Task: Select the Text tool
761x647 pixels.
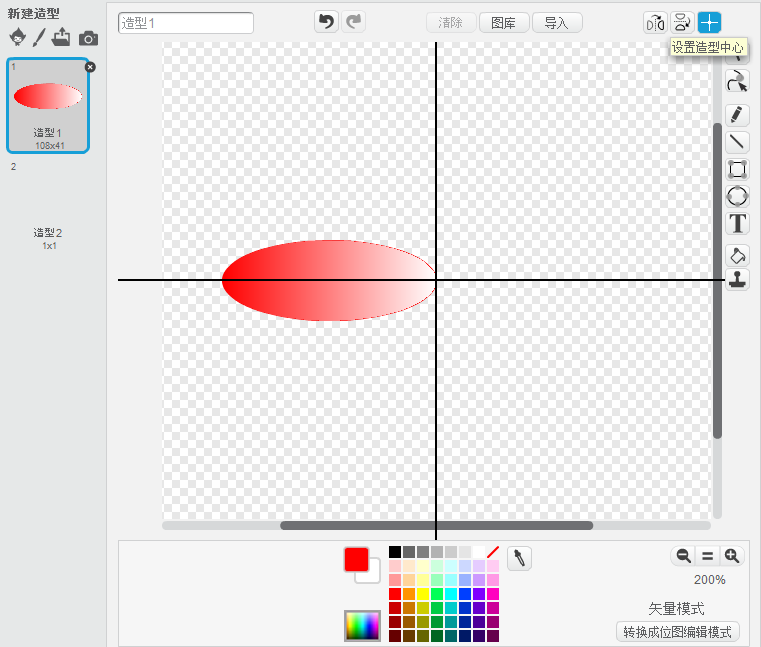Action: (x=737, y=223)
